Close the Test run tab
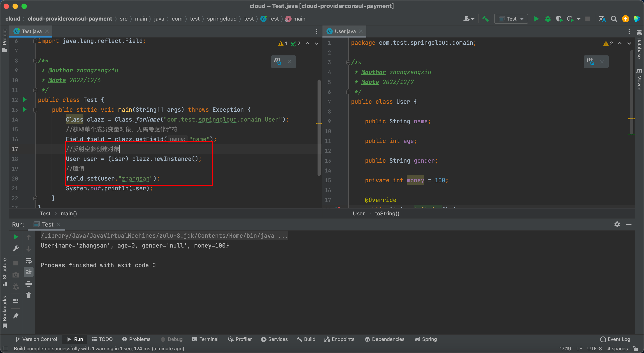644x353 pixels. (x=59, y=225)
